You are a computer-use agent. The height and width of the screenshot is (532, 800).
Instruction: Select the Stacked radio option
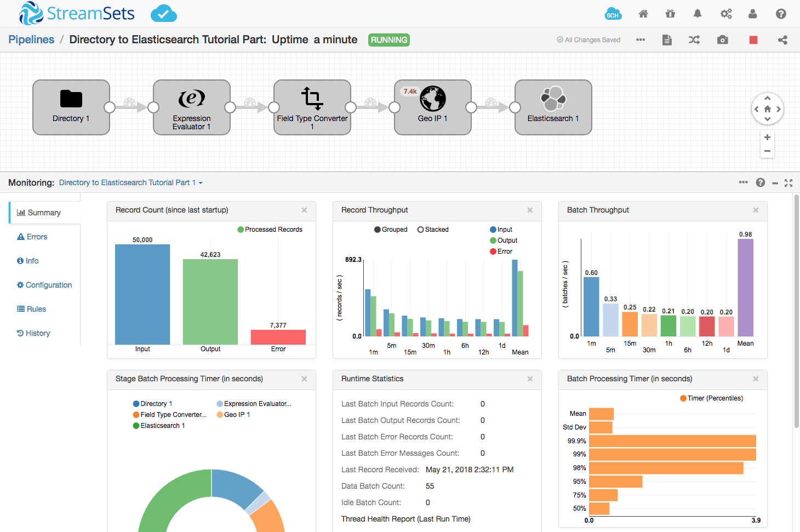tap(421, 230)
